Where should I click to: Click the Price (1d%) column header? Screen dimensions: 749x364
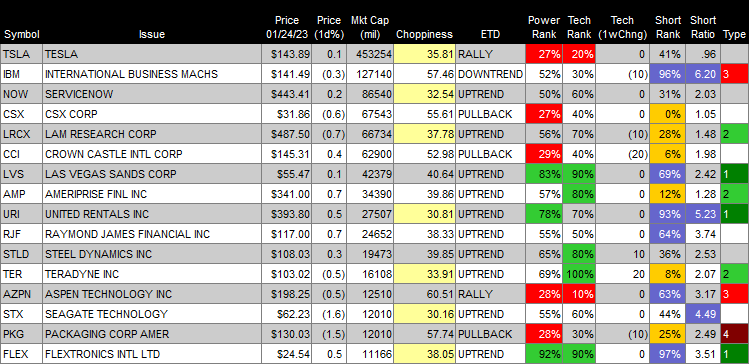(x=329, y=27)
